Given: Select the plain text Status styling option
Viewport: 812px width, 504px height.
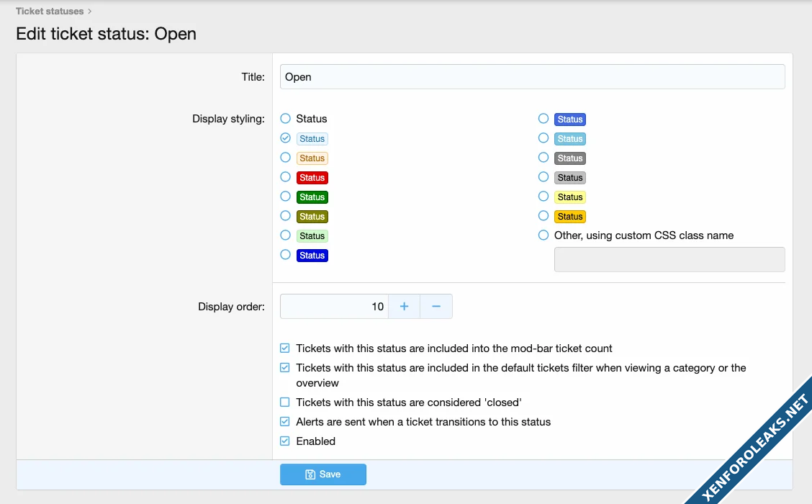Looking at the screenshot, I should tap(286, 119).
